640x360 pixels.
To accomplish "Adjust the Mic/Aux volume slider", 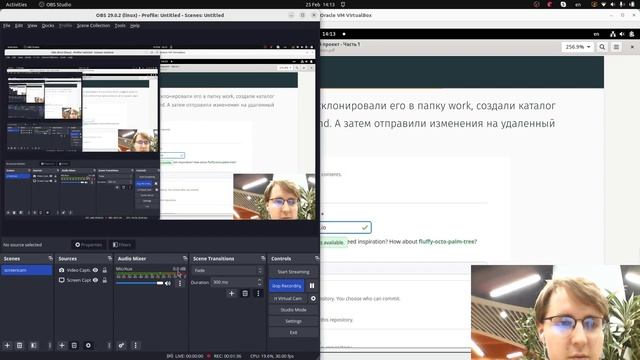I will click(140, 283).
